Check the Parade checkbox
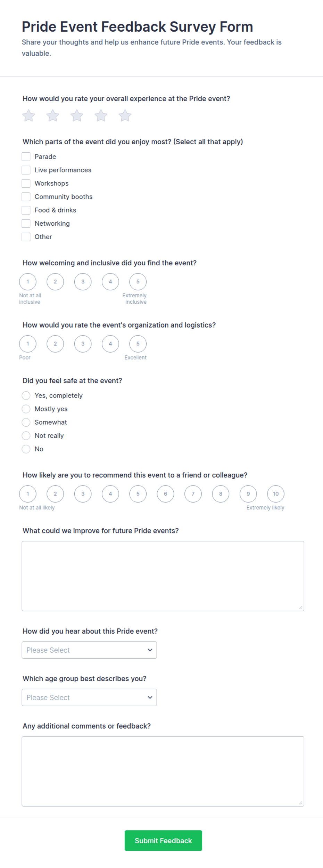 (26, 156)
